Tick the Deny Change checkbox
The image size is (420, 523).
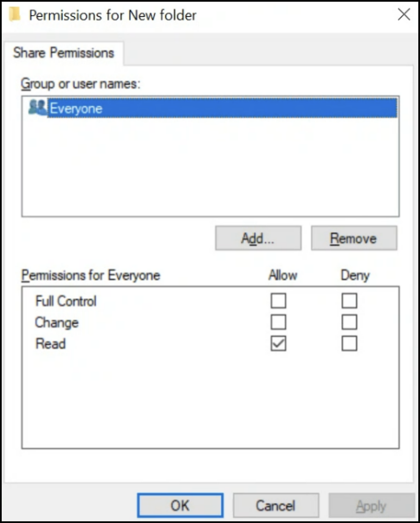click(349, 322)
